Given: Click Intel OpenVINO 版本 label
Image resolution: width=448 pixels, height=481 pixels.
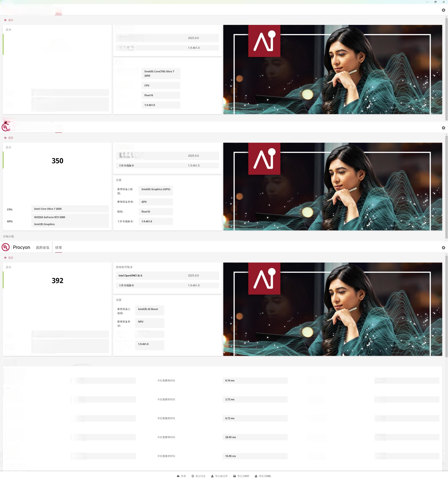Looking at the screenshot, I should click(x=130, y=275).
